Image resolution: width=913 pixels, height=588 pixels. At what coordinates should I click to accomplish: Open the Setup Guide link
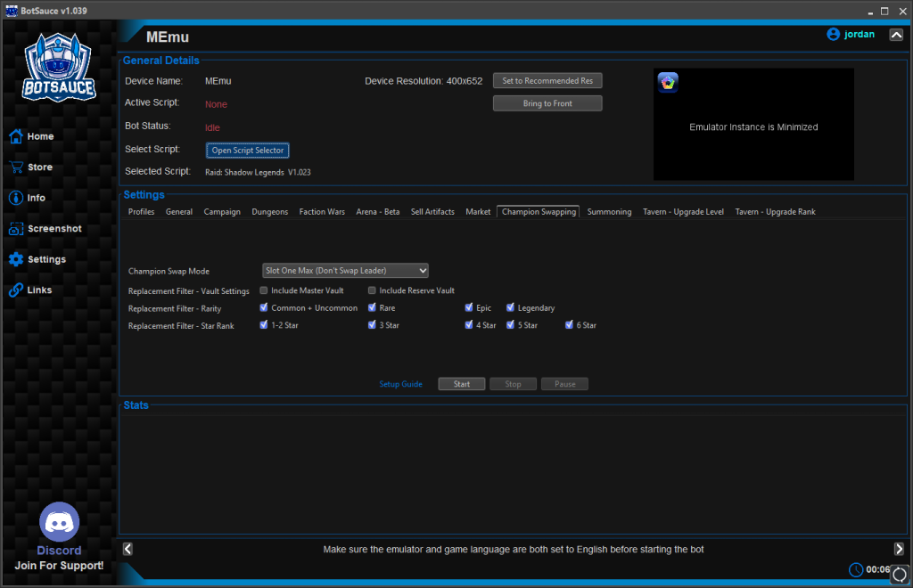coord(400,383)
